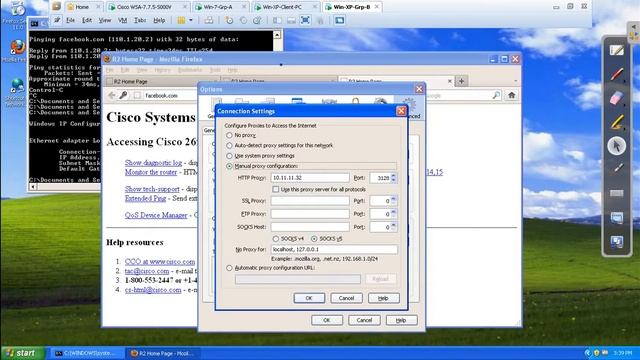Click the SSL Proxy input field
The width and height of the screenshot is (640, 360).
(310, 201)
